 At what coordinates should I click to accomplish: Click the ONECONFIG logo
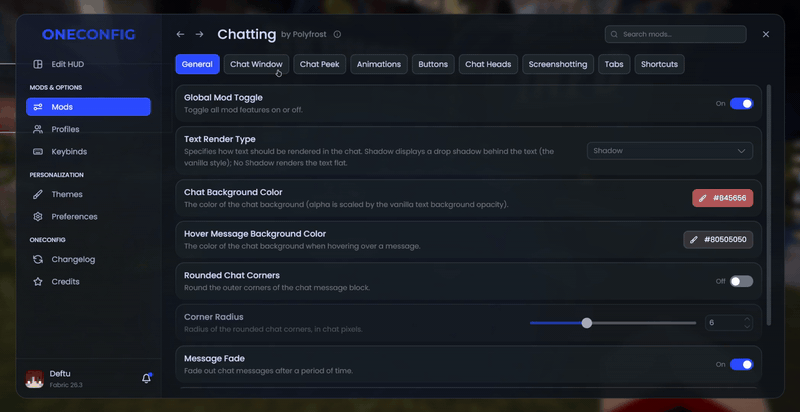coord(89,35)
